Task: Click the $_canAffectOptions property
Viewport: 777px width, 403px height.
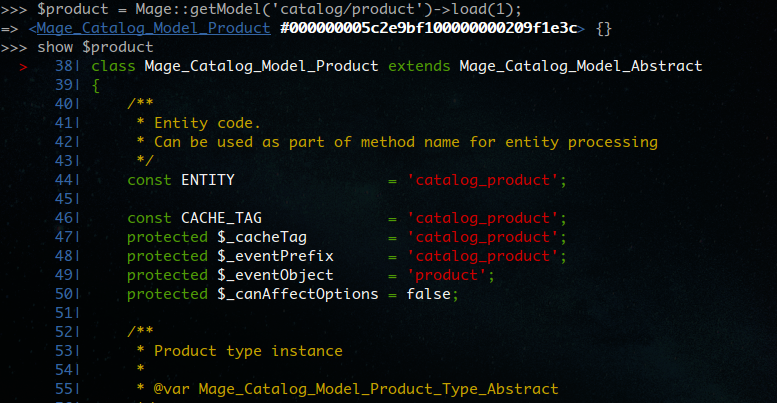Action: (x=297, y=294)
